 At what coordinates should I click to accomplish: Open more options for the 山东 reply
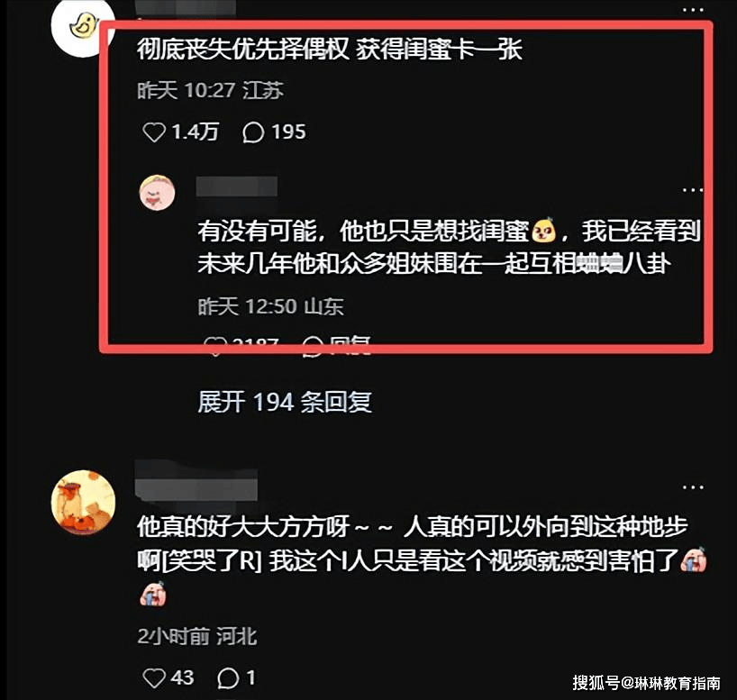(x=693, y=190)
